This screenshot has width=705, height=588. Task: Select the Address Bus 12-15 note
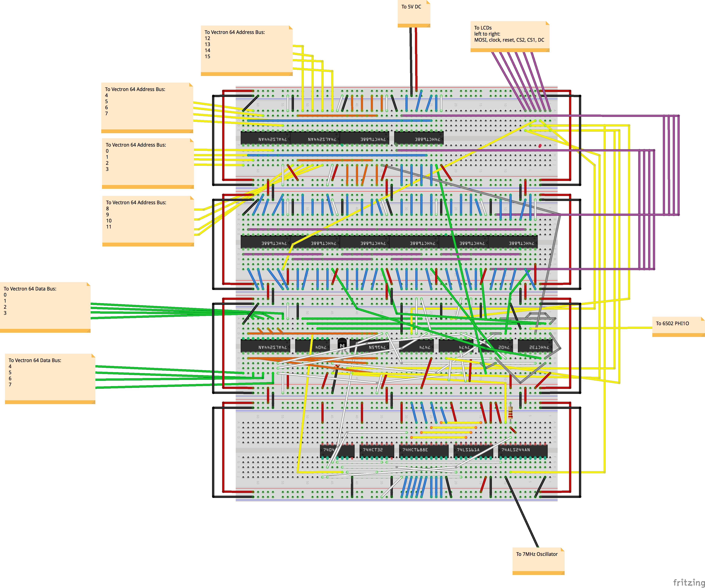pyautogui.click(x=246, y=50)
